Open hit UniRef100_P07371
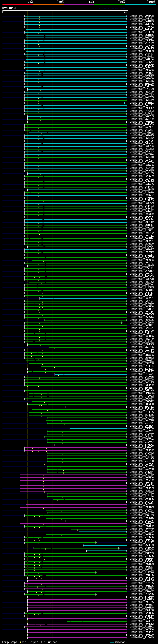The height and width of the screenshot is (644, 158). (142, 29)
